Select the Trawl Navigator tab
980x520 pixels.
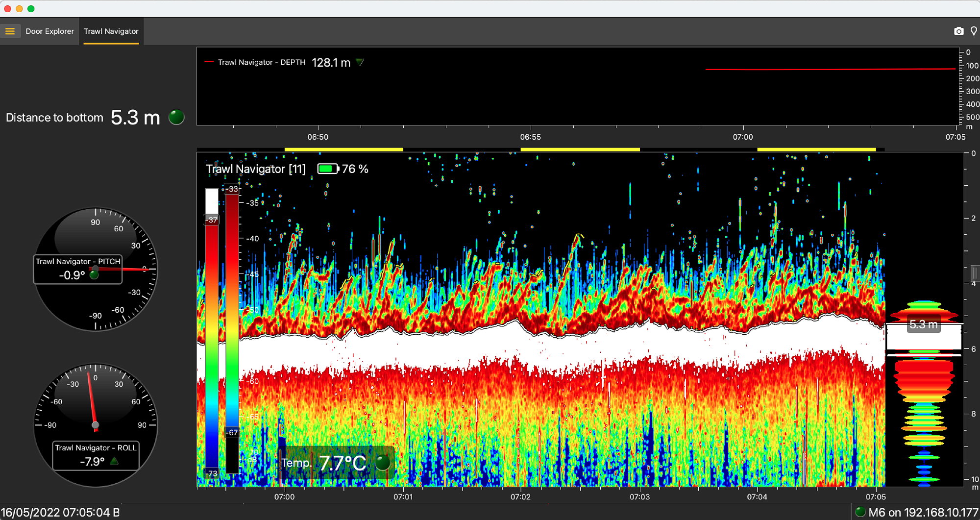[x=111, y=31]
